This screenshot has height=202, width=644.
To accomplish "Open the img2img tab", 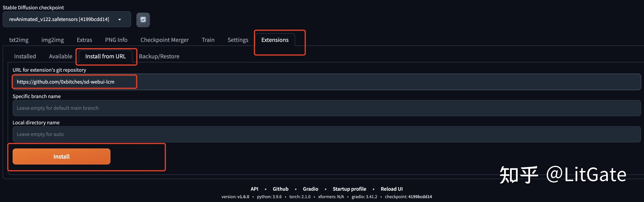I will point(53,40).
